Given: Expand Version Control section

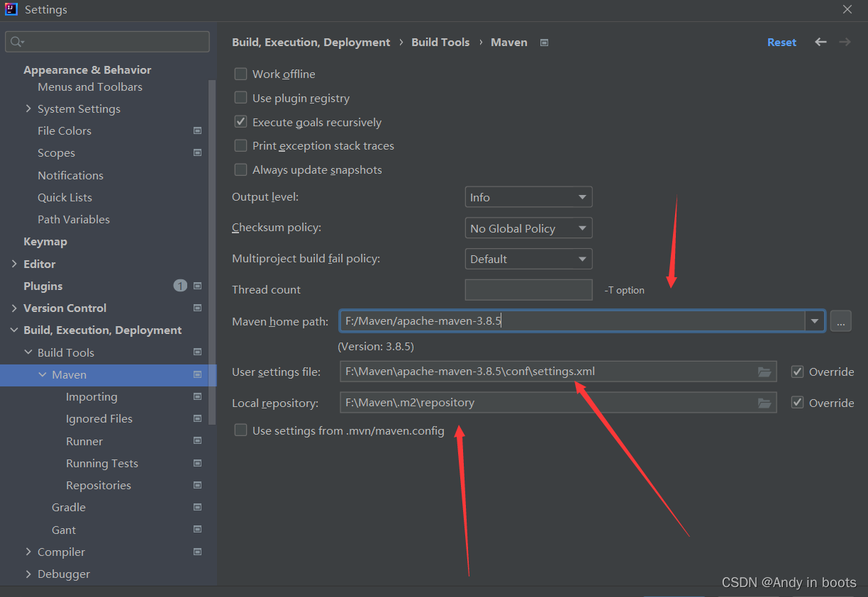Looking at the screenshot, I should point(14,308).
